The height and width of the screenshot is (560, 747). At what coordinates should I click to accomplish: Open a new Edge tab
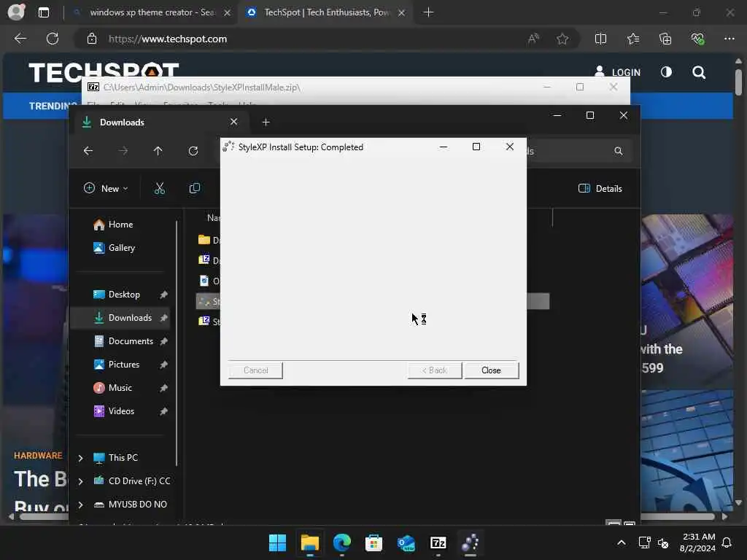coord(428,12)
